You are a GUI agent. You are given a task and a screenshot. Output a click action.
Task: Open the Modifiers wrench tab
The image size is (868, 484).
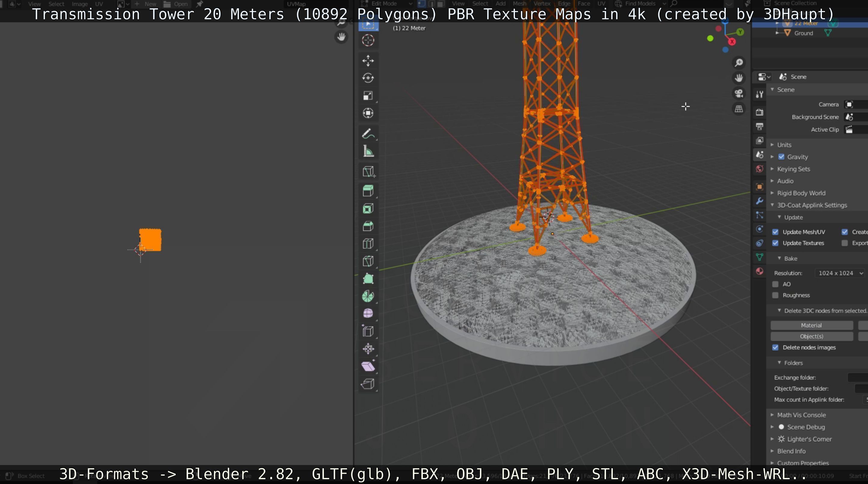[x=760, y=201]
